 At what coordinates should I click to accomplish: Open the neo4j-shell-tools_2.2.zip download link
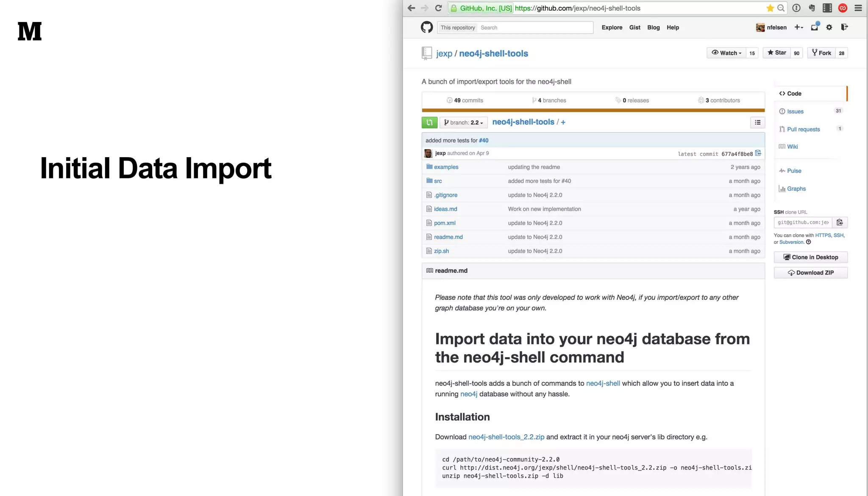[506, 437]
